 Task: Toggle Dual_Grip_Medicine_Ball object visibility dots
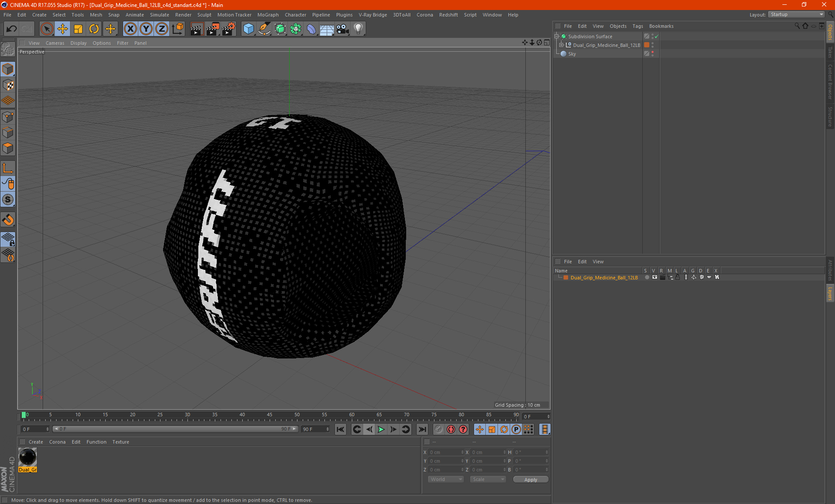click(x=653, y=45)
